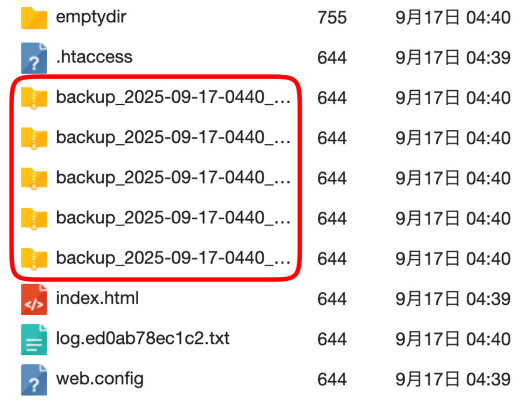Click the log text file icon
The width and height of the screenshot is (532, 414).
[x=34, y=339]
